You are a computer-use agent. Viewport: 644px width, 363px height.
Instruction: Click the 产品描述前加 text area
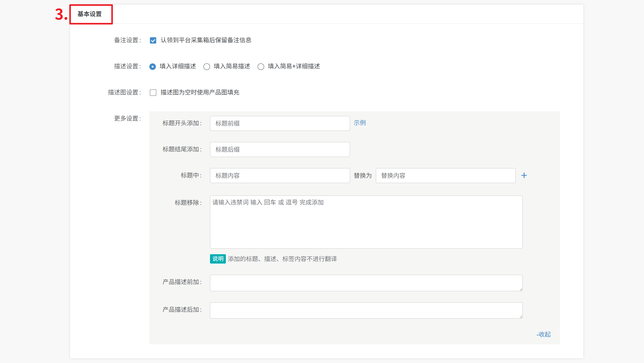click(366, 283)
